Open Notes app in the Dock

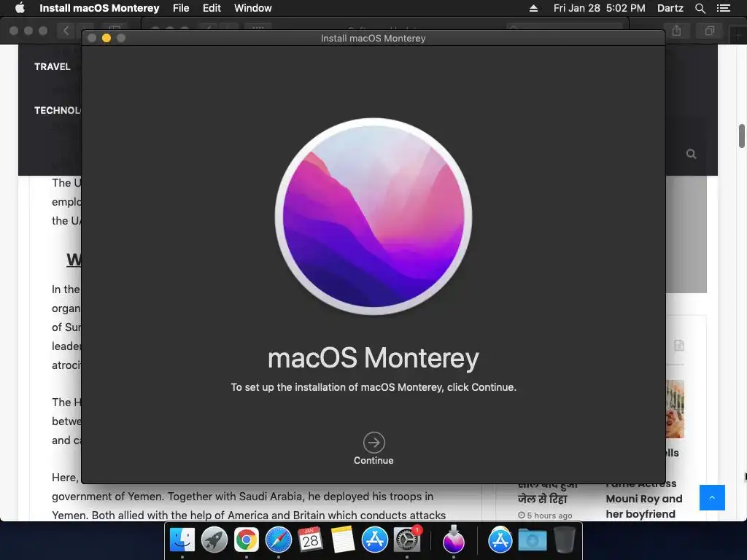(343, 540)
